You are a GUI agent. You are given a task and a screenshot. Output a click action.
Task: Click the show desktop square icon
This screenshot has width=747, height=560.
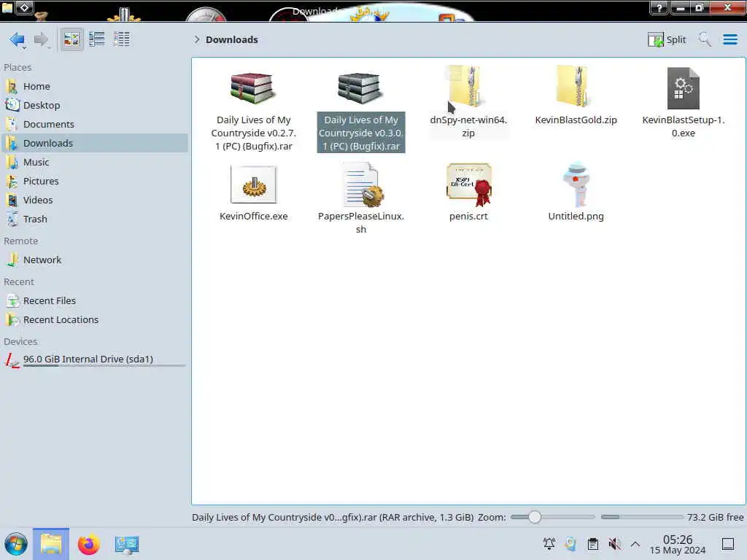(x=728, y=544)
